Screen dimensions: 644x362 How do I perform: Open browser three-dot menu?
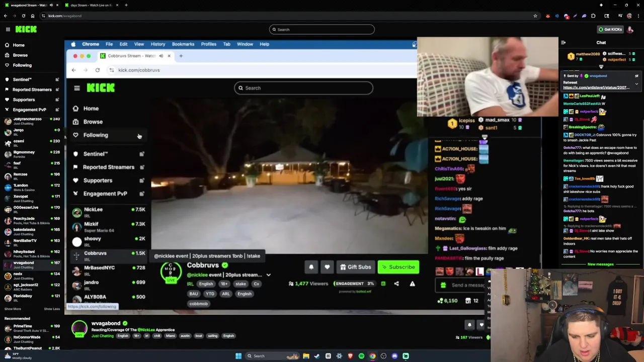pos(638,16)
